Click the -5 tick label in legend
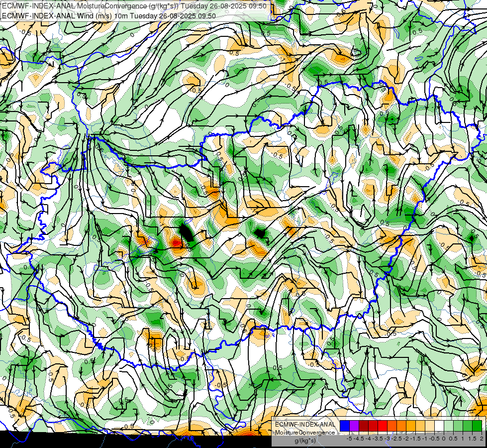487x448 pixels. click(x=349, y=439)
